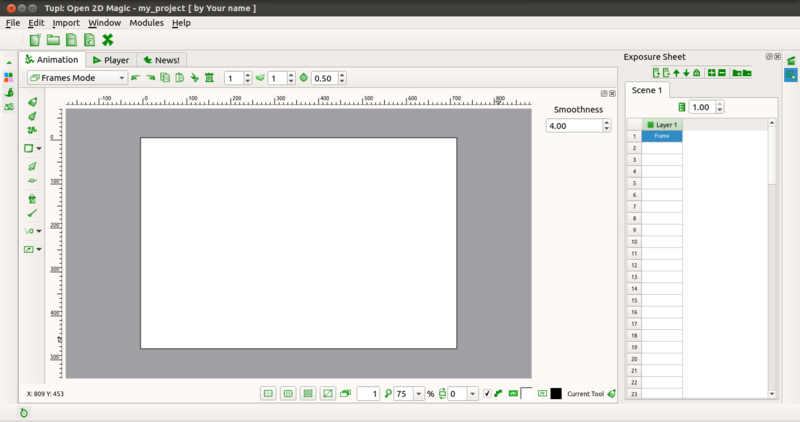
Task: Click the black fill color swatch at bottom
Action: [556, 393]
